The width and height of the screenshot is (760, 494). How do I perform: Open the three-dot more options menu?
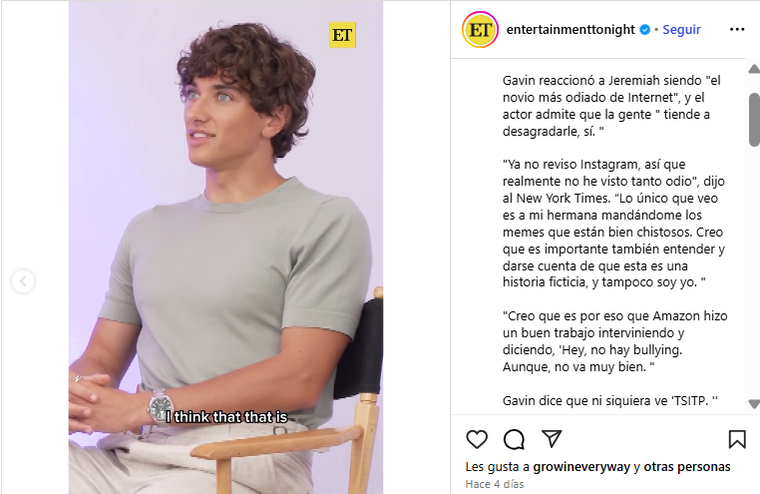pyautogui.click(x=737, y=30)
